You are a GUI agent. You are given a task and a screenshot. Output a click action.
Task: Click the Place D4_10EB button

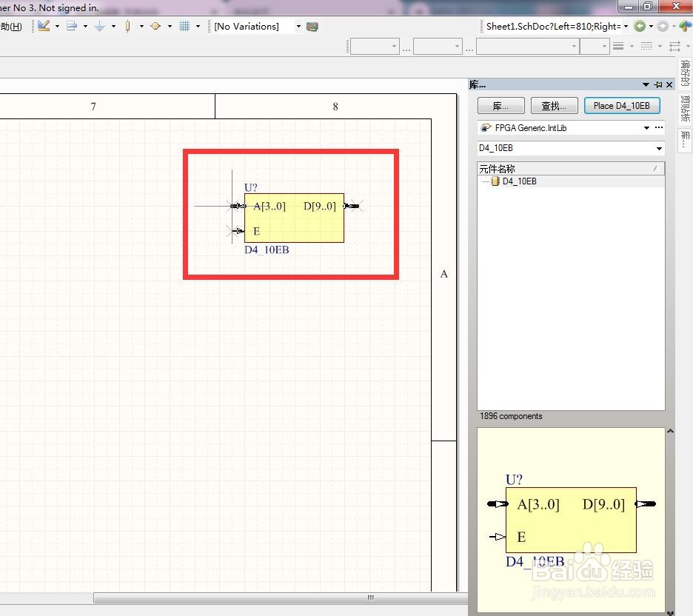point(622,106)
